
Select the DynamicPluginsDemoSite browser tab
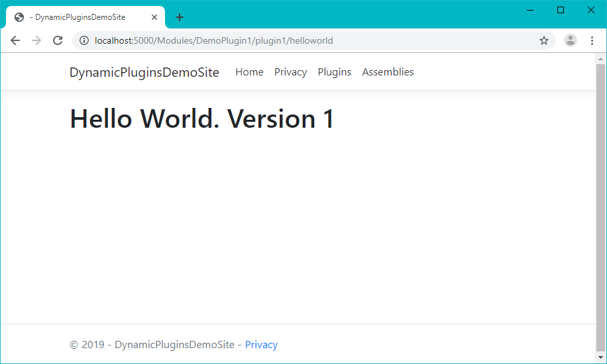(80, 17)
